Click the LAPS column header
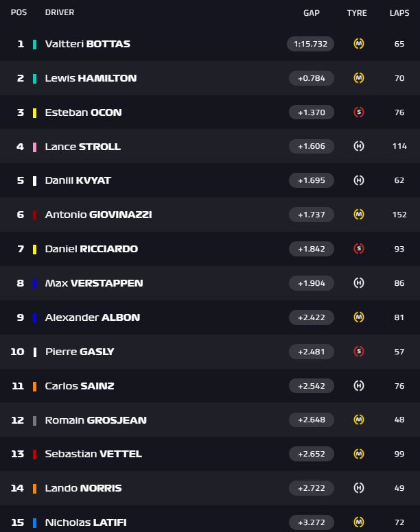 point(399,13)
